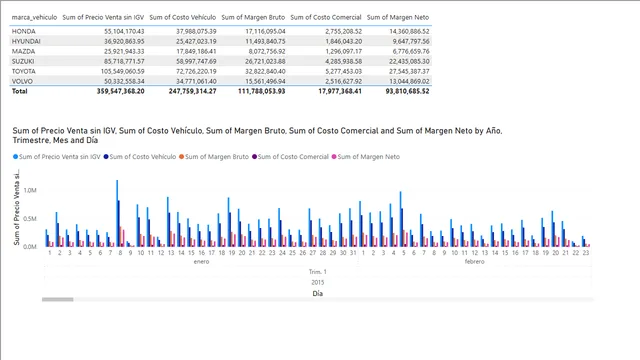Click TOYOTA margin value 32,822,840.40
The width and height of the screenshot is (640, 360).
265,71
